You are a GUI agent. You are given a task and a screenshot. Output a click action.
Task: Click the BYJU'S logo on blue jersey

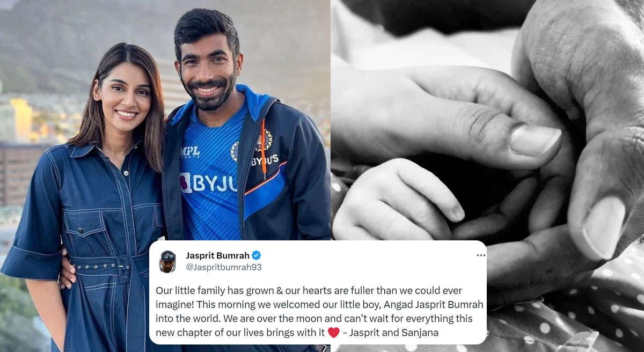[x=208, y=183]
